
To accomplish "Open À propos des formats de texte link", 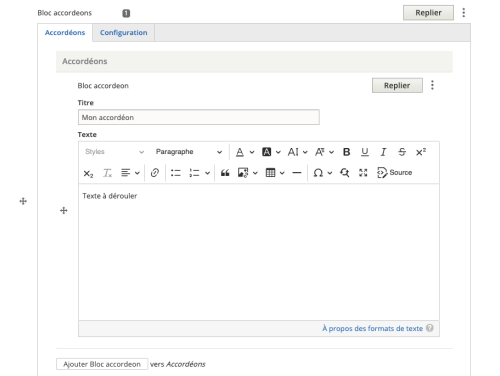I will 372,328.
